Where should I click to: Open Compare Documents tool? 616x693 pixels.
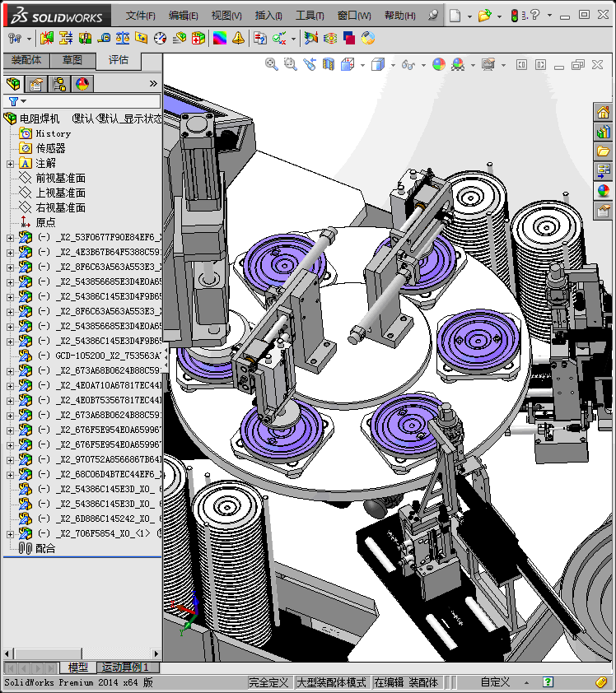260,39
